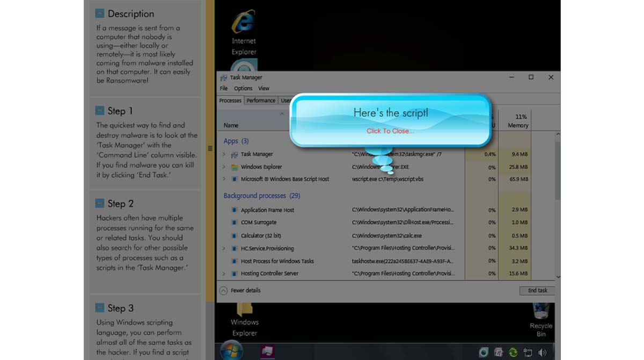
Task: Click the Fewer details link
Action: tap(245, 291)
